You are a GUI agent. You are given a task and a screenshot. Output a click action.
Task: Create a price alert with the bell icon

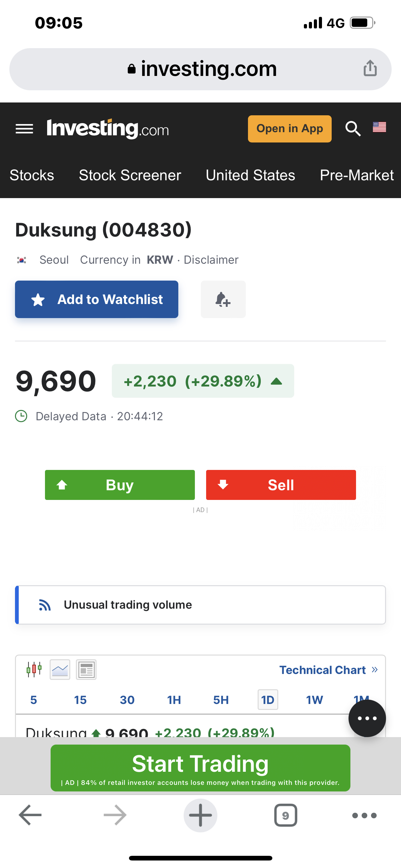tap(223, 299)
